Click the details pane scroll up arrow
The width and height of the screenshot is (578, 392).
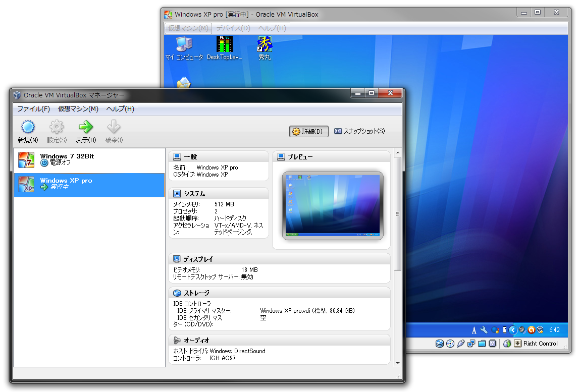click(x=398, y=152)
